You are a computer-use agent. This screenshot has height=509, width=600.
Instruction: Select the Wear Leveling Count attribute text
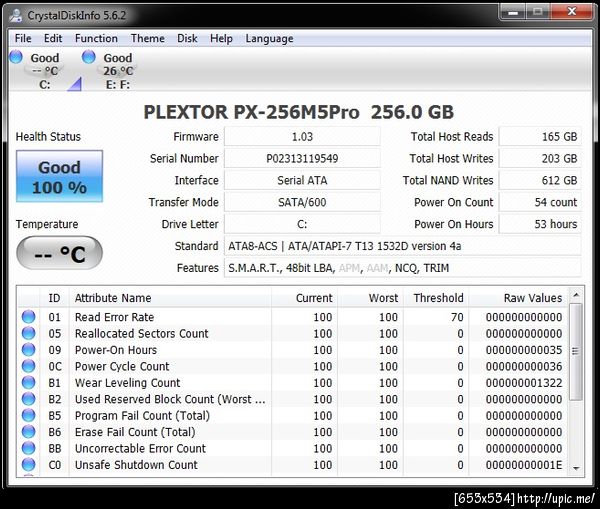coord(127,383)
